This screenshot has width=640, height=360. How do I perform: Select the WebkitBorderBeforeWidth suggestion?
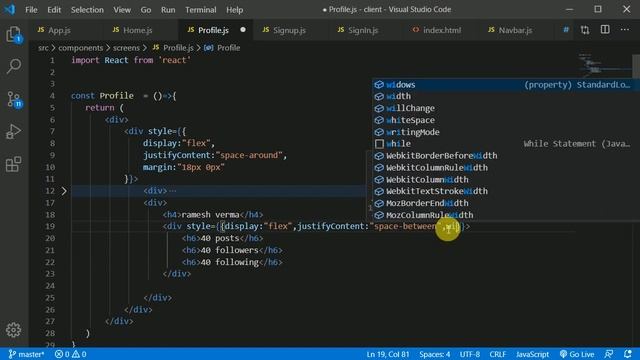(x=506, y=156)
